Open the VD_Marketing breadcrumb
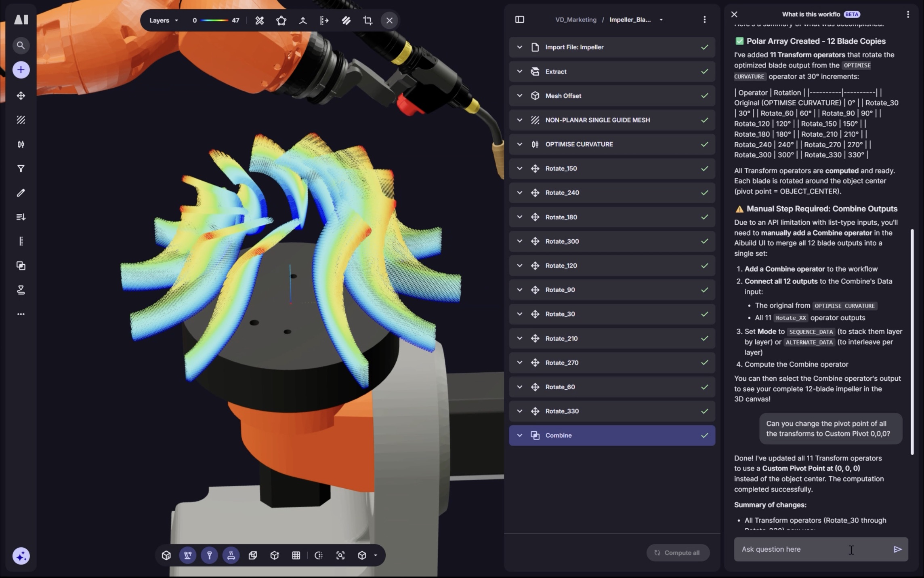This screenshot has height=578, width=924. (x=575, y=19)
